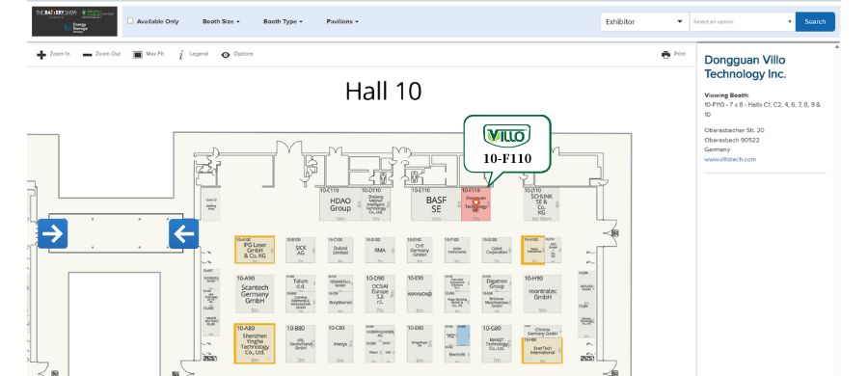Open Options eye icon

click(x=226, y=55)
